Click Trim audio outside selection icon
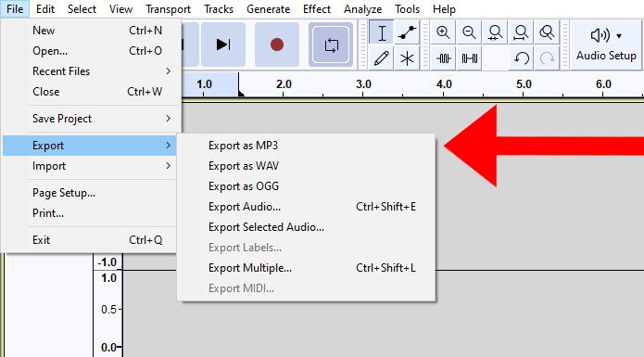Screen dimensions: 644x357 coord(443,58)
